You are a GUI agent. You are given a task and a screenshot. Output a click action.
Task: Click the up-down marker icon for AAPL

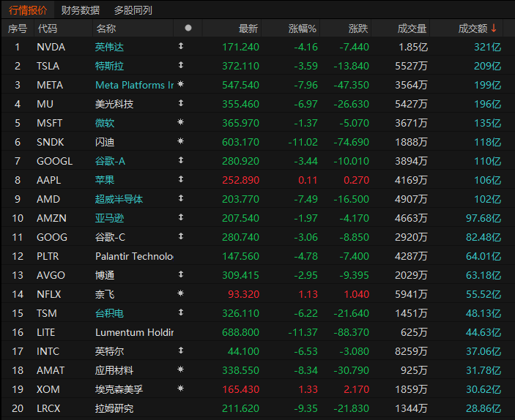tap(181, 179)
